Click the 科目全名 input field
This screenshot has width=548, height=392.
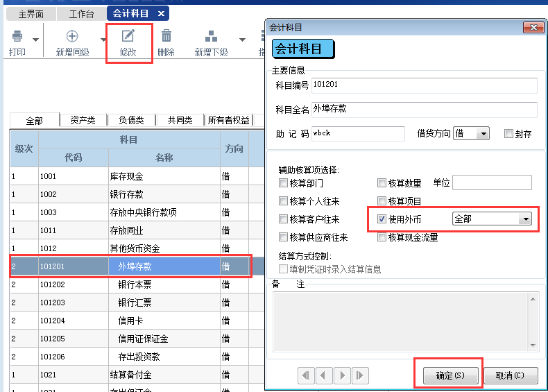coord(425,110)
